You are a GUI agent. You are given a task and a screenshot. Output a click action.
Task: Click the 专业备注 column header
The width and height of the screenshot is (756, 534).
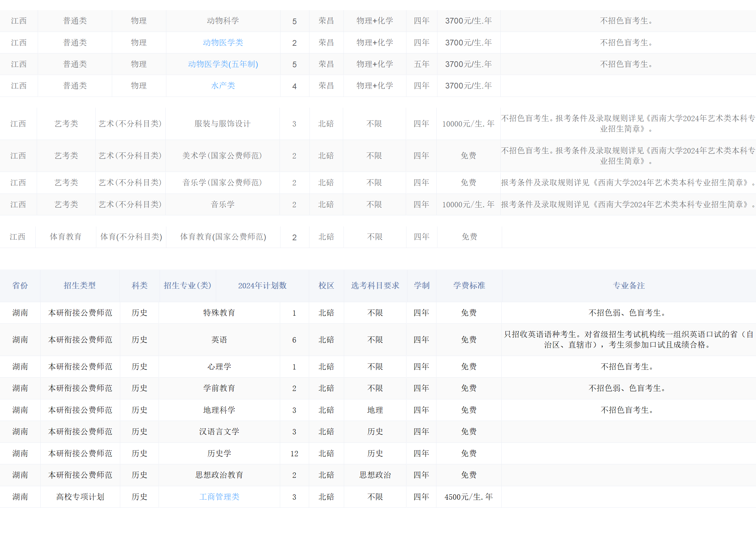(x=628, y=286)
